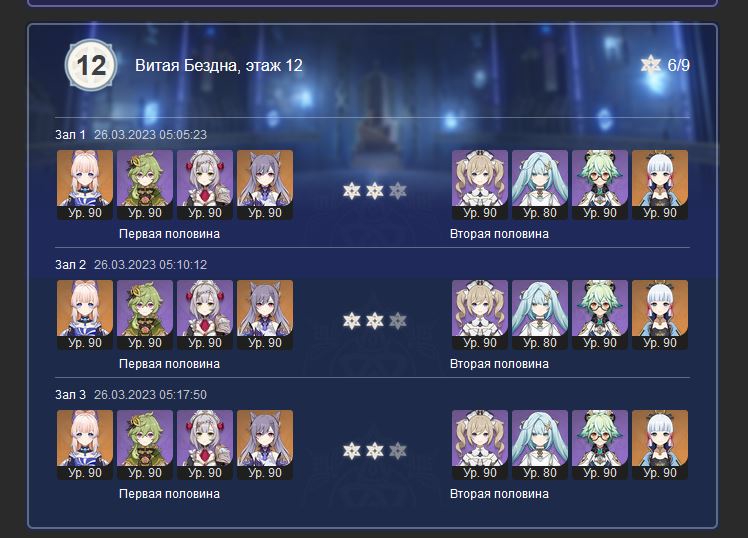The height and width of the screenshot is (538, 748).
Task: Click the floor 12 badge icon
Action: click(91, 65)
